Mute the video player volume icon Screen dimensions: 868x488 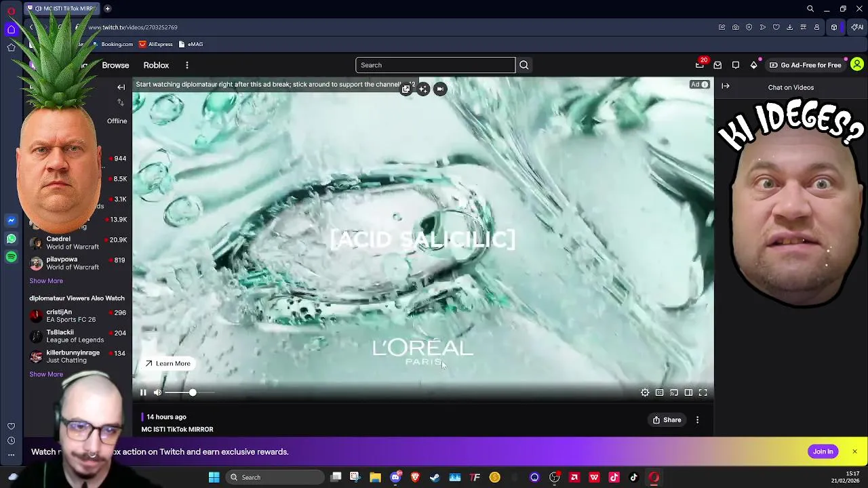157,392
